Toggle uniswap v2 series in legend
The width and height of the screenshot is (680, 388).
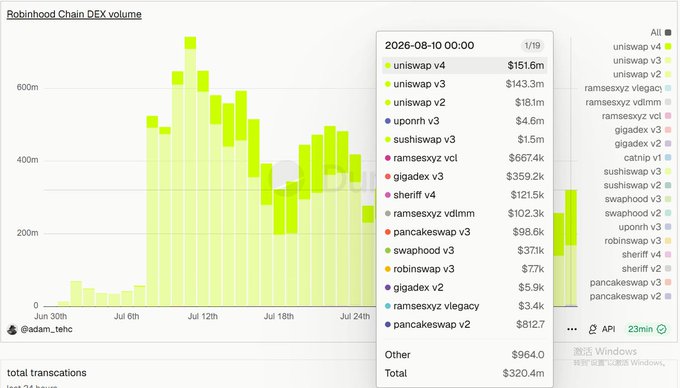642,74
